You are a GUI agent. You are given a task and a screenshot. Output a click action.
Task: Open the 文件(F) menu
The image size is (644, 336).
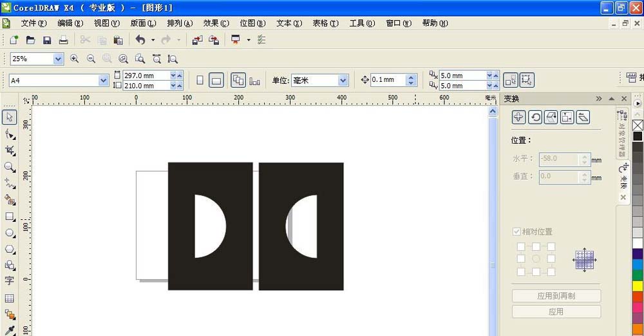click(34, 23)
